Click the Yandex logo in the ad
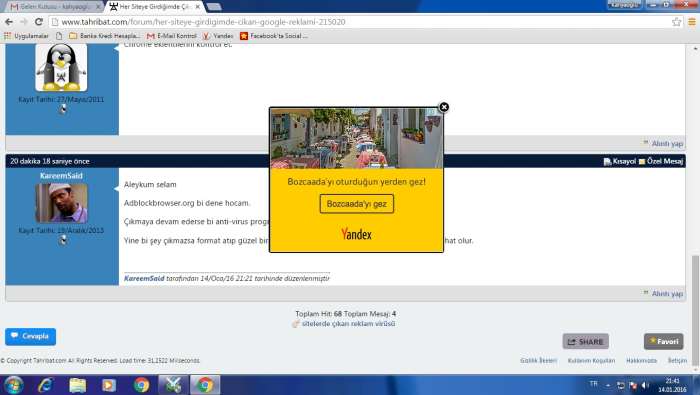The image size is (700, 395). pos(356,234)
